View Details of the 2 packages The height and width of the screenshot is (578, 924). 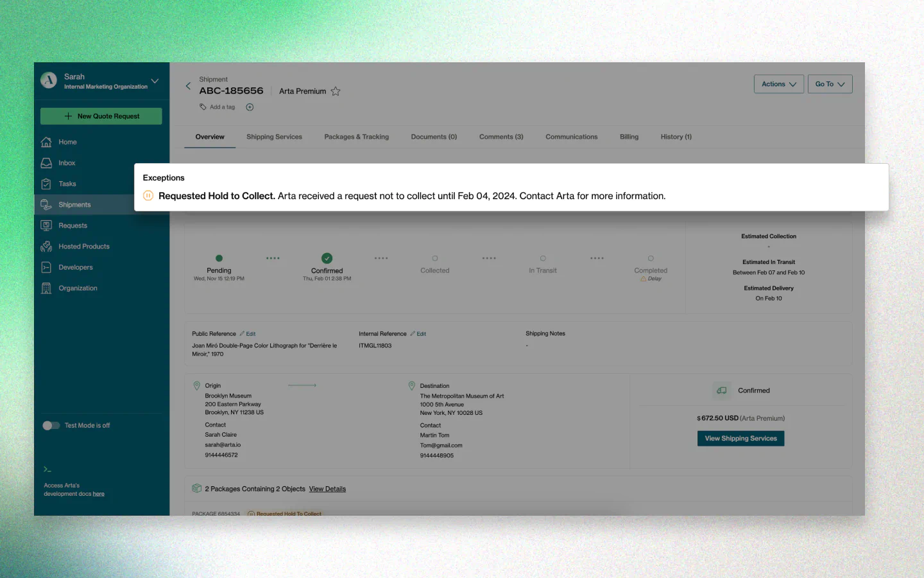[327, 489]
